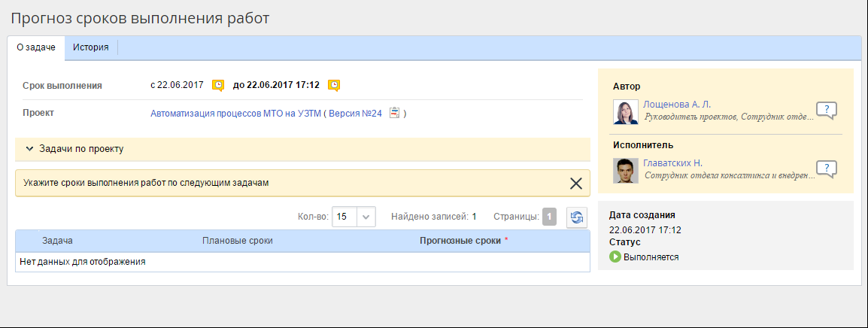
Task: Select the О задаче tab
Action: [x=36, y=47]
